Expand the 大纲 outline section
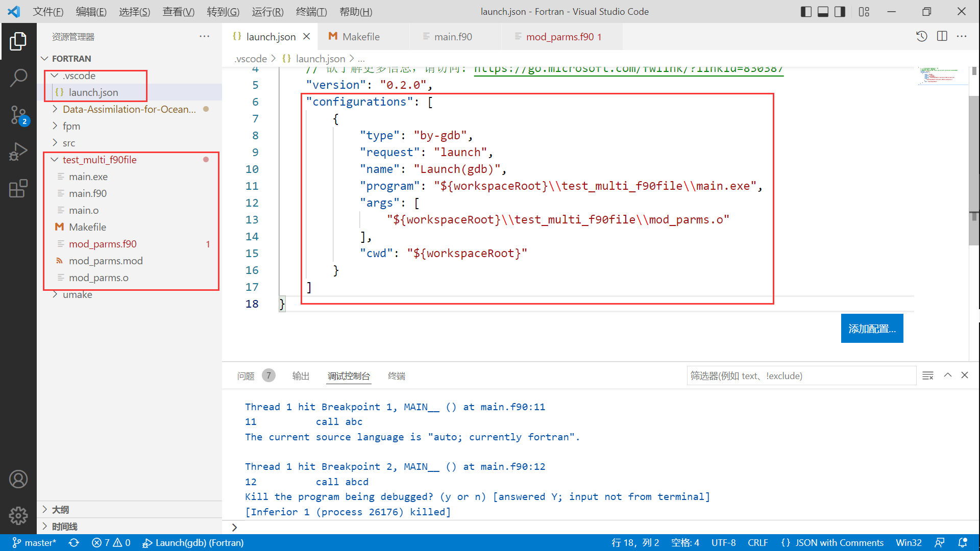 click(60, 510)
